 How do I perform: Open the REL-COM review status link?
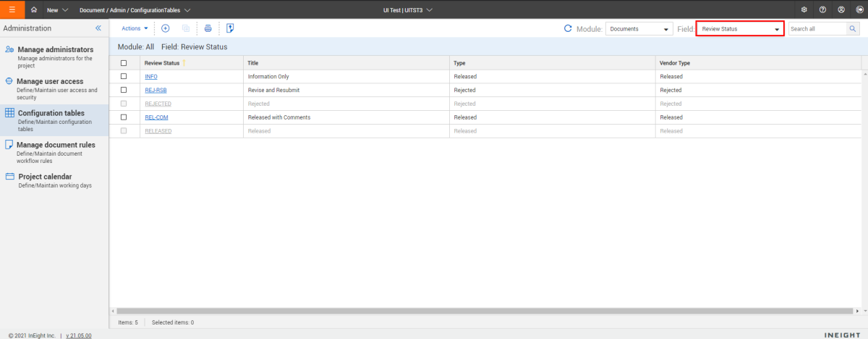point(156,117)
